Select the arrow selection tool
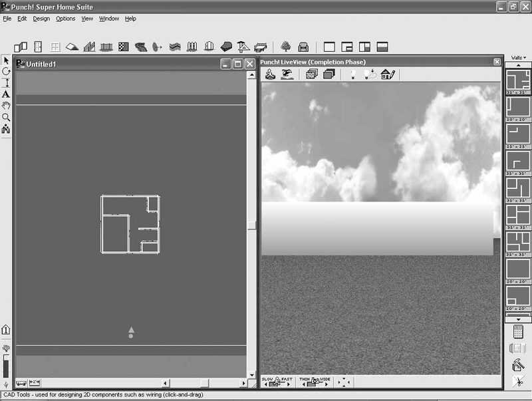Screen dimensions: 532x401 pyautogui.click(x=6, y=61)
